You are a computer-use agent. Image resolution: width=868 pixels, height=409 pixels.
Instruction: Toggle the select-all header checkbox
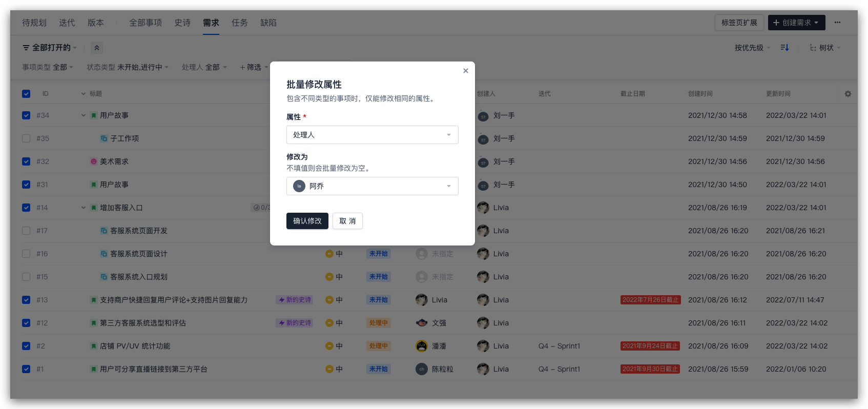[x=26, y=94]
